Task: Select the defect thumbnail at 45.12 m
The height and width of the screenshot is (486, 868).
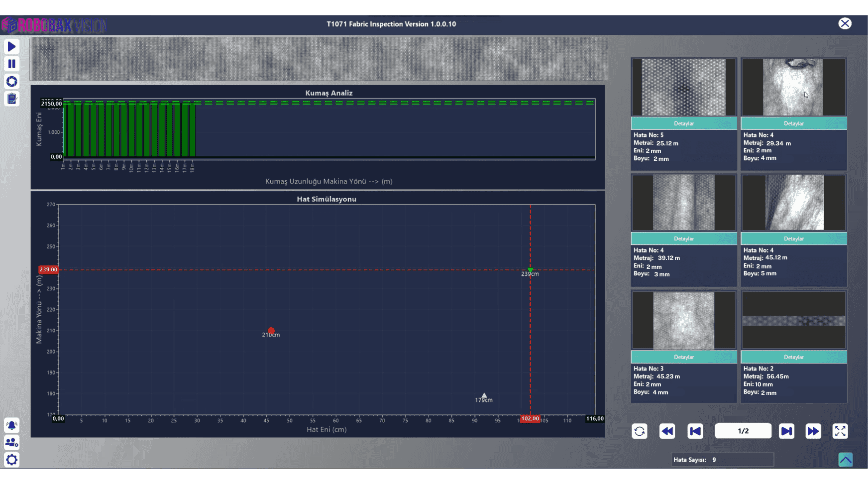Action: click(794, 203)
